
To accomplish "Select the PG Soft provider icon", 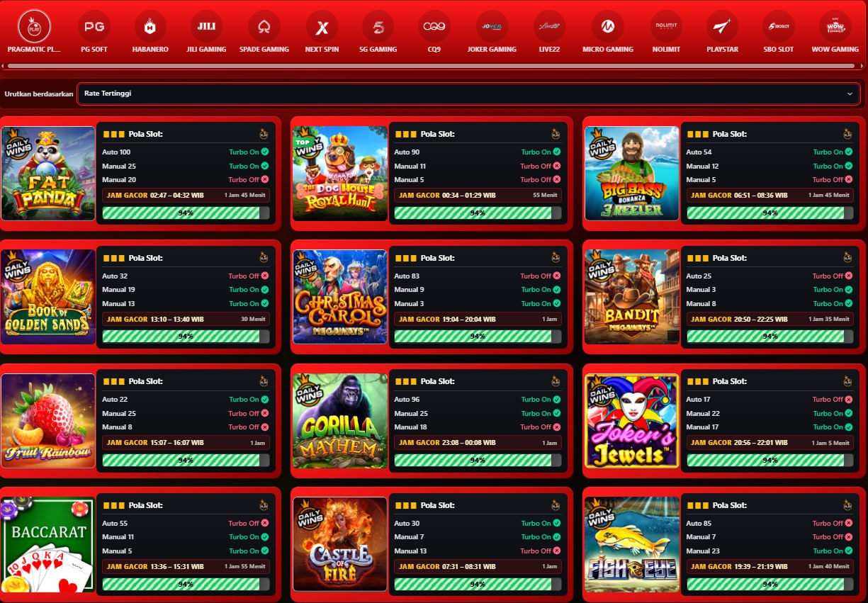I will pos(94,27).
